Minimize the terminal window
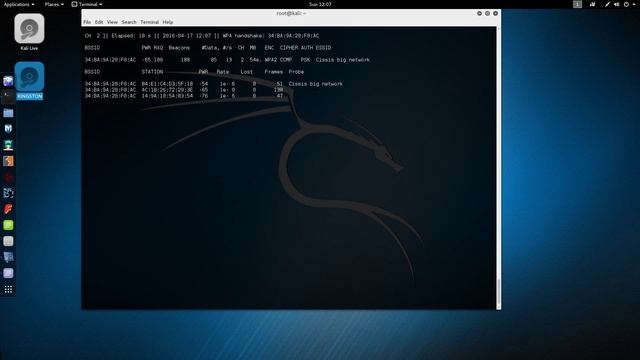This screenshot has height=360, width=640. [x=479, y=13]
